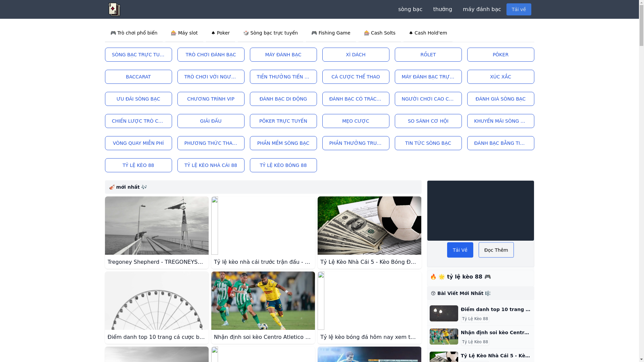Click the Tải về button in header

pyautogui.click(x=519, y=9)
